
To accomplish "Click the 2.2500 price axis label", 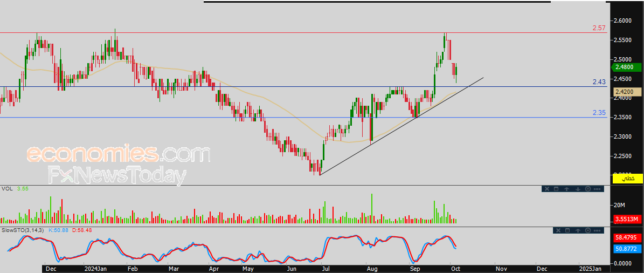I will 622,156.
